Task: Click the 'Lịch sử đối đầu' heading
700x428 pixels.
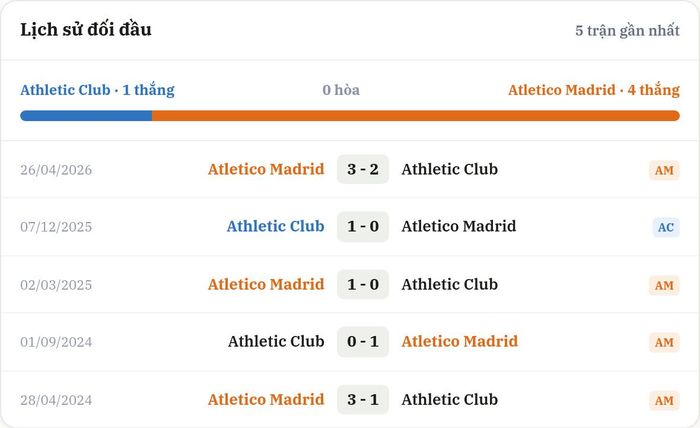Action: (x=86, y=29)
